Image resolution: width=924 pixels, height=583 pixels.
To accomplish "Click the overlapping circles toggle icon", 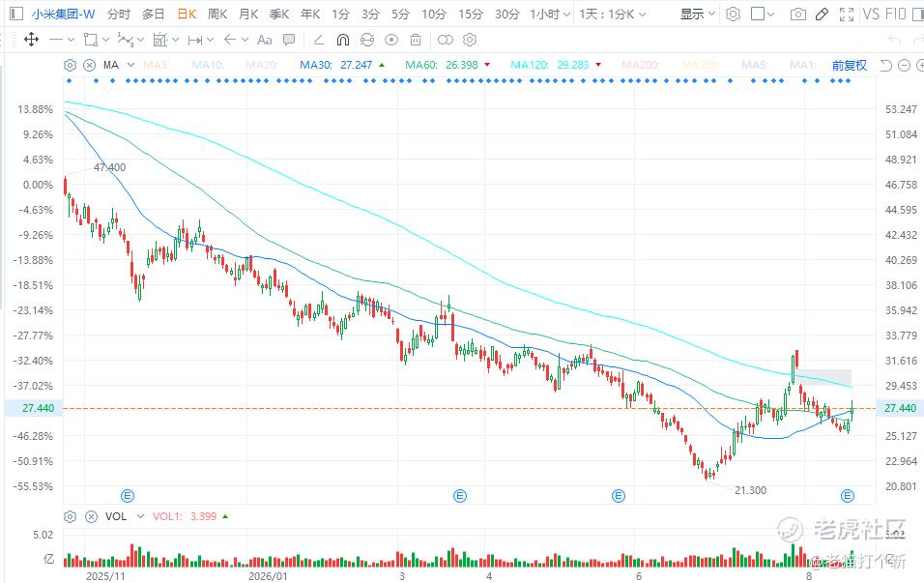I will coord(446,40).
